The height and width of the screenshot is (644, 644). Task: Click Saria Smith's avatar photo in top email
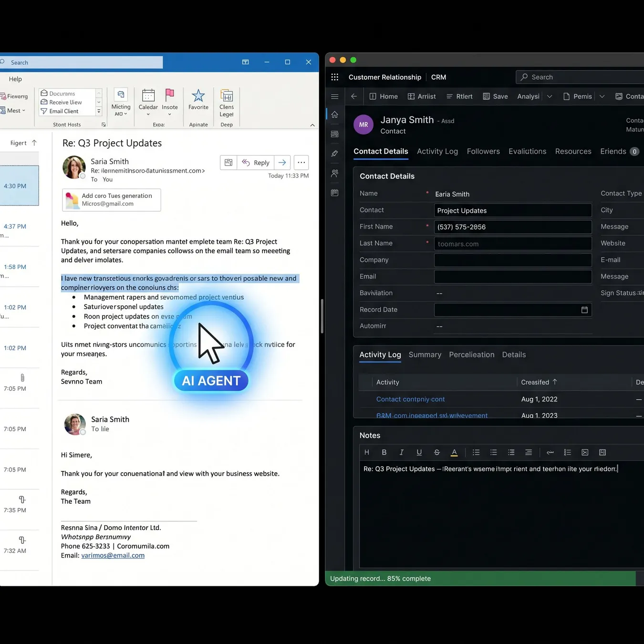(x=74, y=167)
